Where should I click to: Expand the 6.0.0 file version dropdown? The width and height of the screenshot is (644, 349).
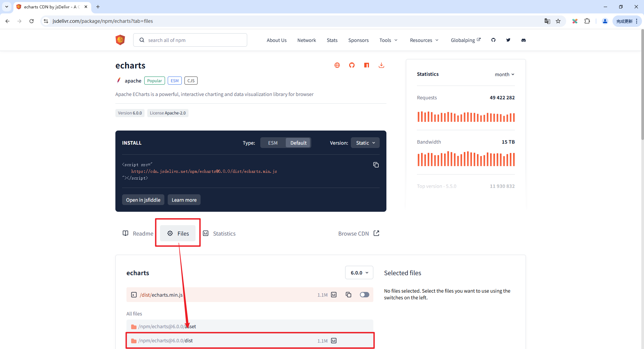[x=359, y=272]
